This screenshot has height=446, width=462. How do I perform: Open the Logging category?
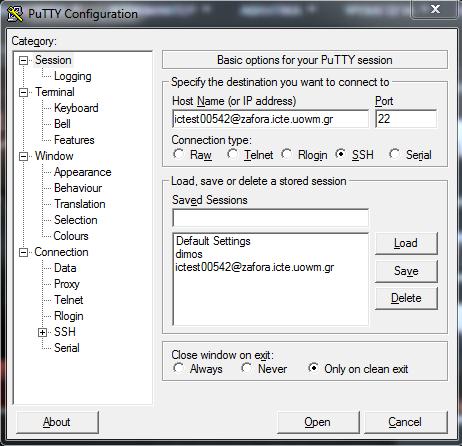pos(73,76)
